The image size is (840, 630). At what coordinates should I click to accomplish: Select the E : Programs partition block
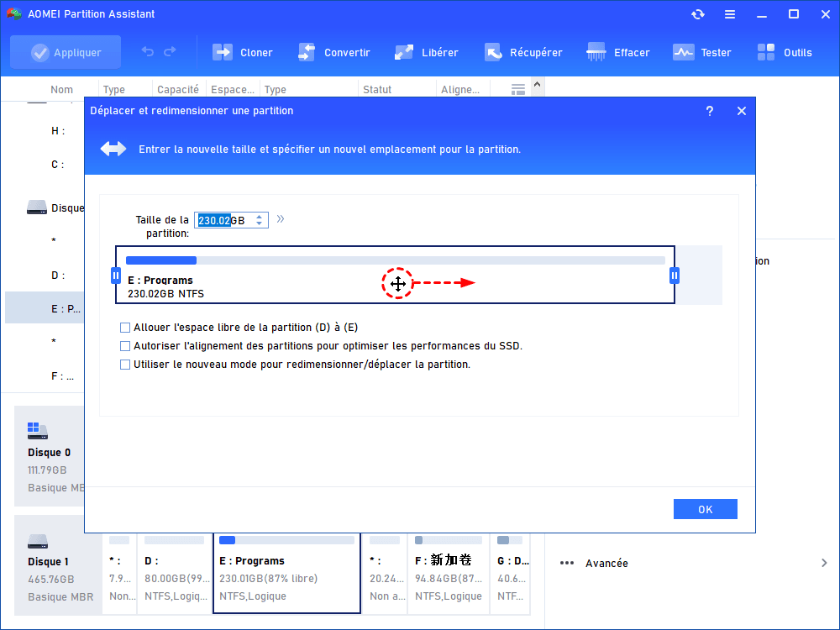[x=396, y=275]
